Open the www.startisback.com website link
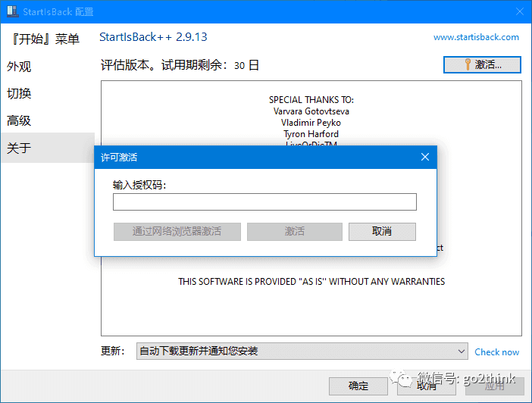Viewport: 532px width, 403px height. (x=476, y=37)
